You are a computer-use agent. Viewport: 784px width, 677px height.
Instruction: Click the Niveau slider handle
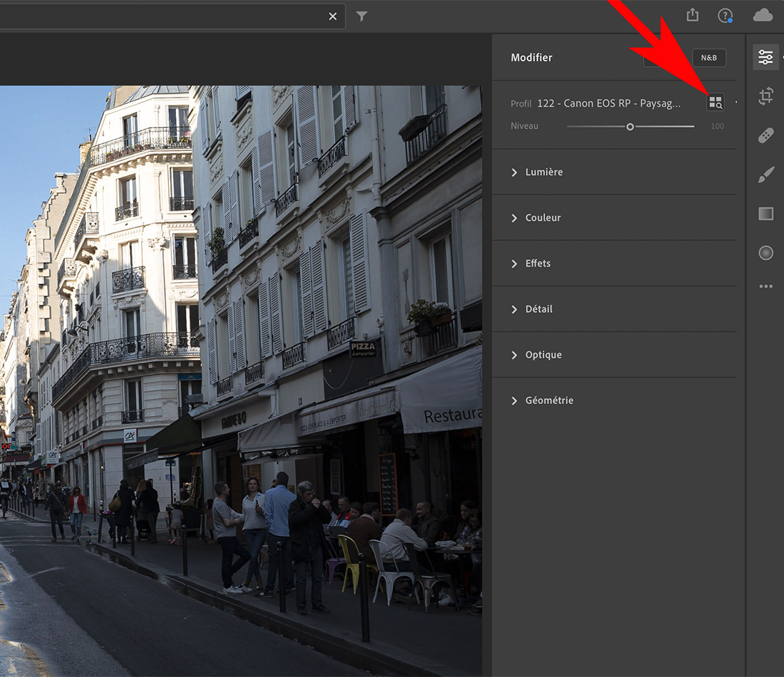630,127
